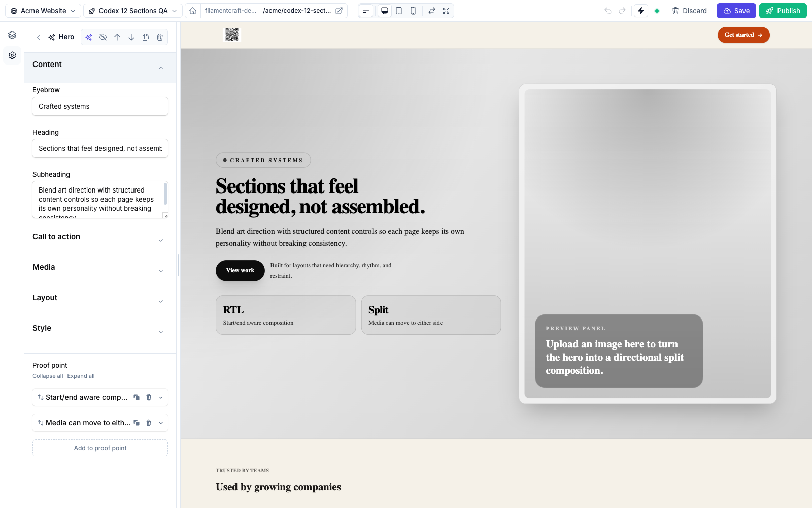Viewport: 812px width, 508px height.
Task: Click the lightning bolt icon
Action: pyautogui.click(x=641, y=11)
